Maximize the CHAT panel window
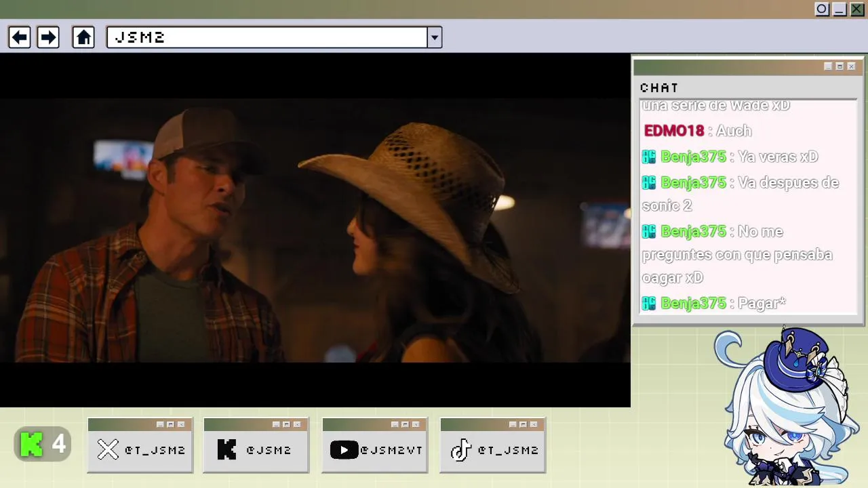 point(840,66)
